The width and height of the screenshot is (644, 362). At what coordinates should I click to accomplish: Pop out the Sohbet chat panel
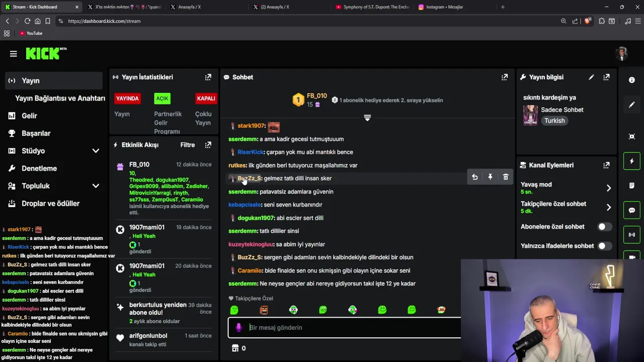pos(504,77)
